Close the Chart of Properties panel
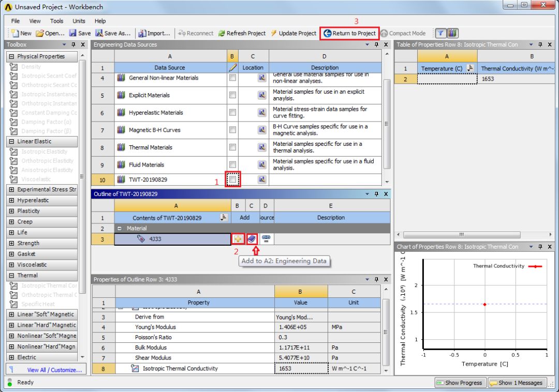559x392 pixels. (x=550, y=247)
